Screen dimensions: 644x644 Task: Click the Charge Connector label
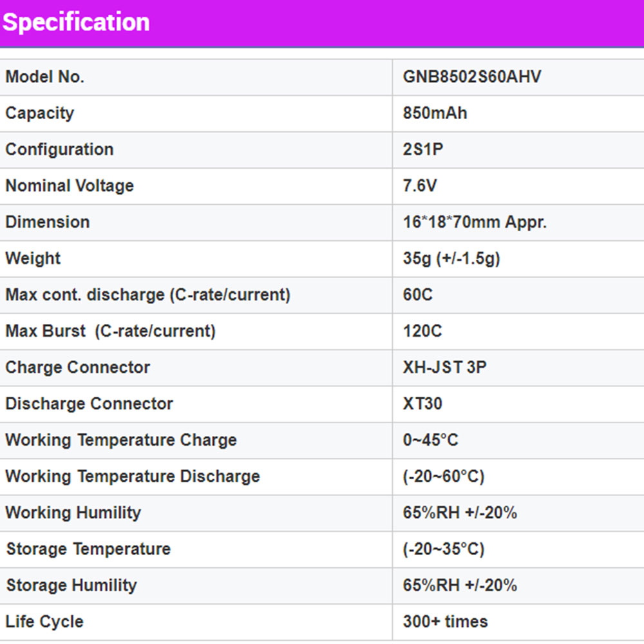click(77, 368)
